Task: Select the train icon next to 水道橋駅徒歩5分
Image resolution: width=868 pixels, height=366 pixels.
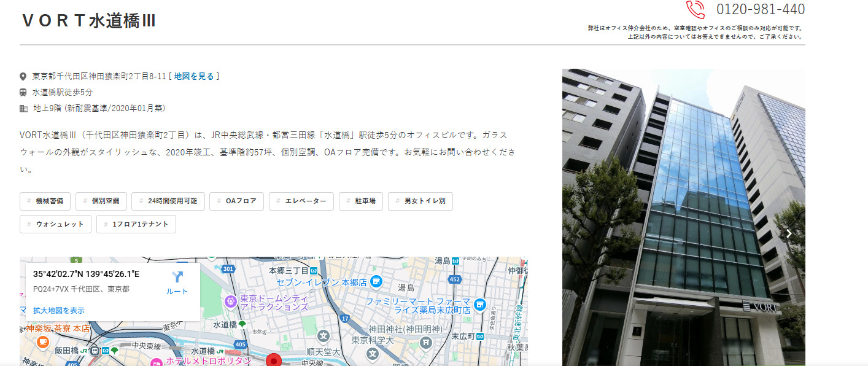Action: (22, 91)
